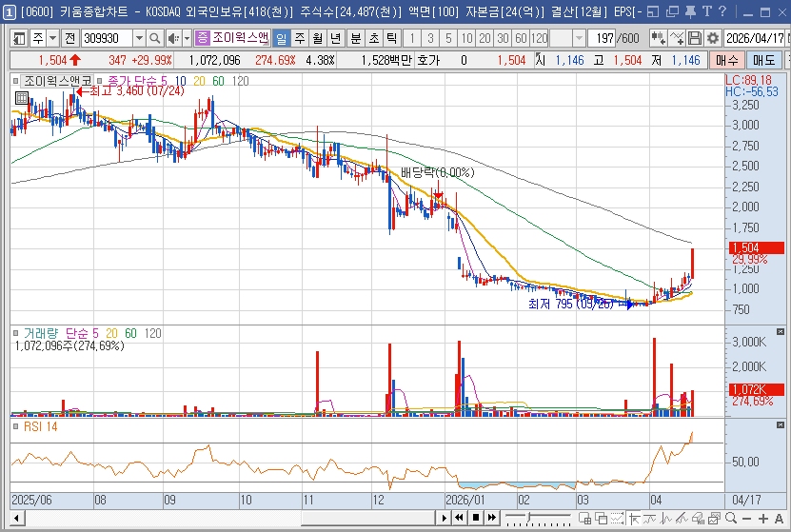The height and width of the screenshot is (532, 791).
Task: Select interval 1 button
Action: [x=412, y=38]
